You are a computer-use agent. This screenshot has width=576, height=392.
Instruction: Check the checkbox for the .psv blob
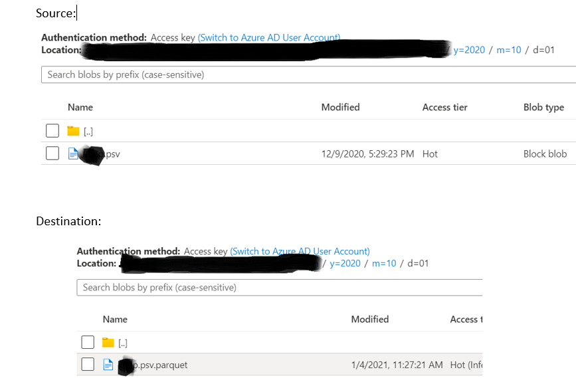pos(52,153)
